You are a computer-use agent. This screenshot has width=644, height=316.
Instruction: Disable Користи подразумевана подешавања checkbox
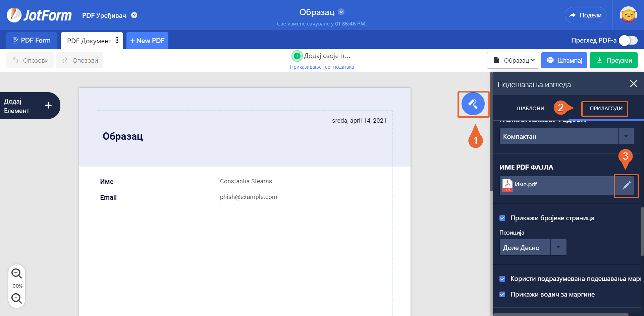tap(502, 279)
